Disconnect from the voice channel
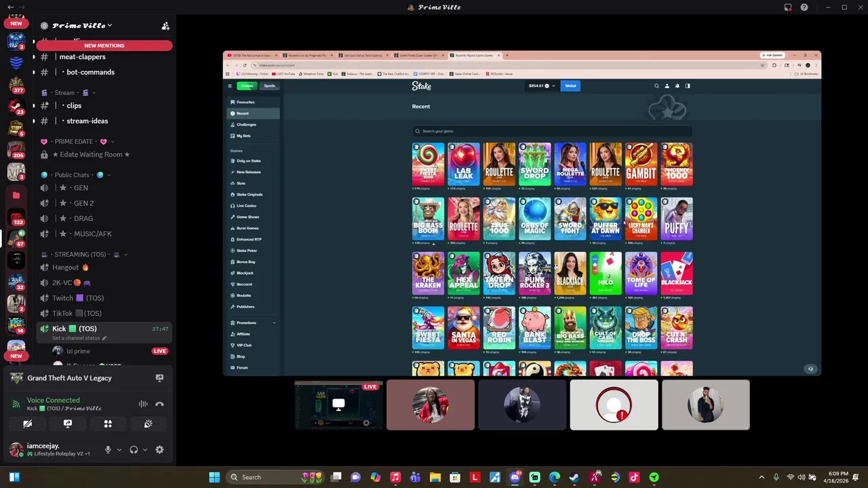Image resolution: width=868 pixels, height=488 pixels. (159, 404)
